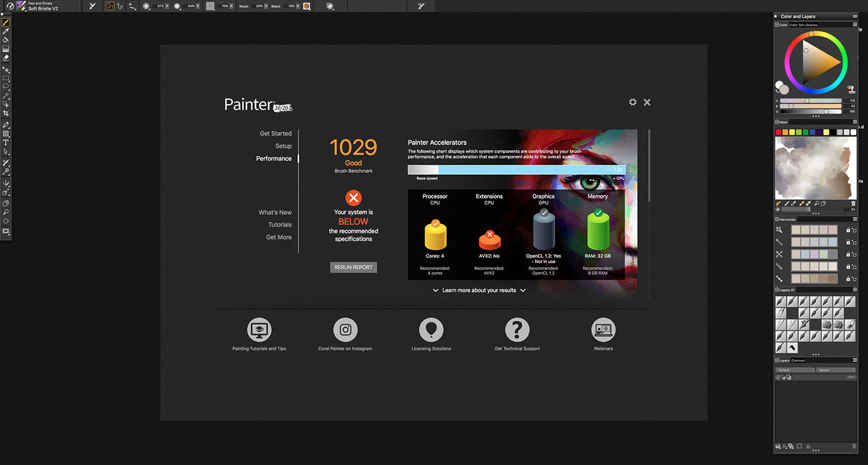Viewport: 868px width, 465px height.
Task: Open the grain 70% dropdown arrow
Action: (x=232, y=6)
